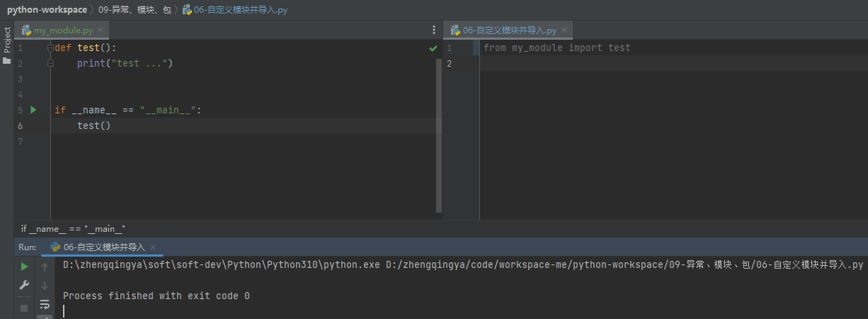Image resolution: width=868 pixels, height=319 pixels.
Task: Open run configuration wrench icon
Action: (x=24, y=285)
